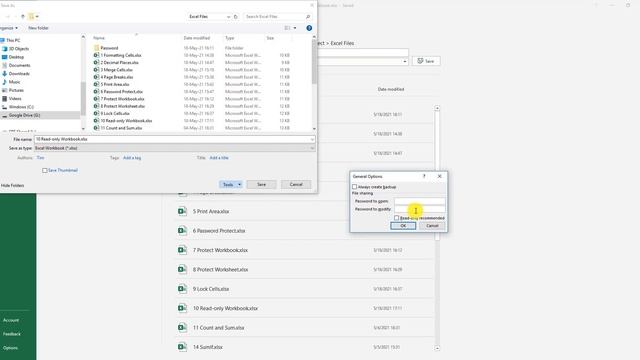Check Always create backup in General Options

[354, 187]
